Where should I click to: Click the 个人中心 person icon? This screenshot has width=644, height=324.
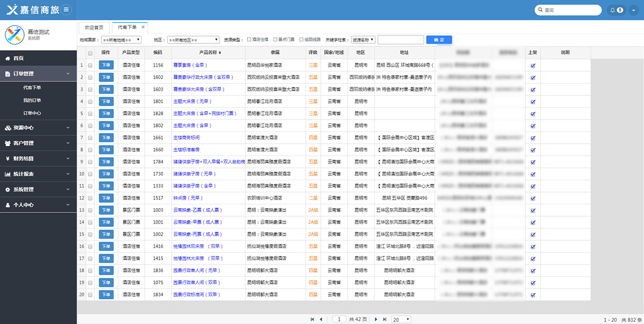pyautogui.click(x=8, y=205)
